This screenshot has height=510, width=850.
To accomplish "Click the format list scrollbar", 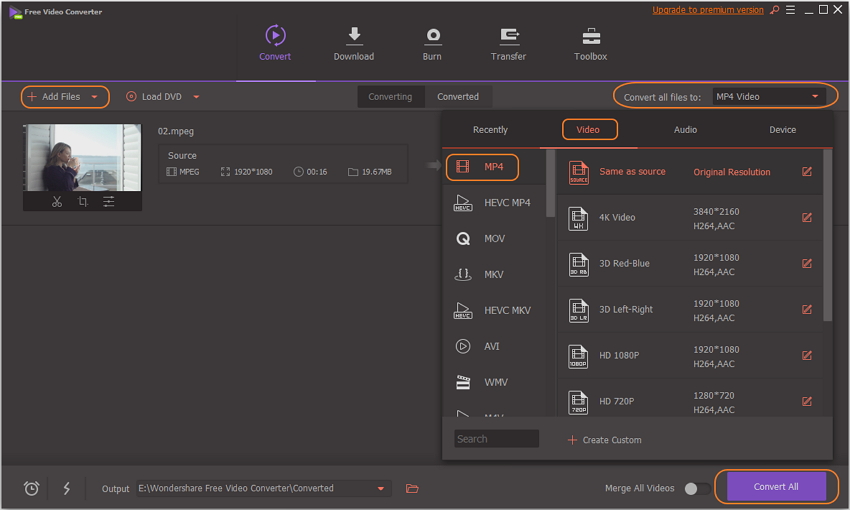I will [550, 184].
